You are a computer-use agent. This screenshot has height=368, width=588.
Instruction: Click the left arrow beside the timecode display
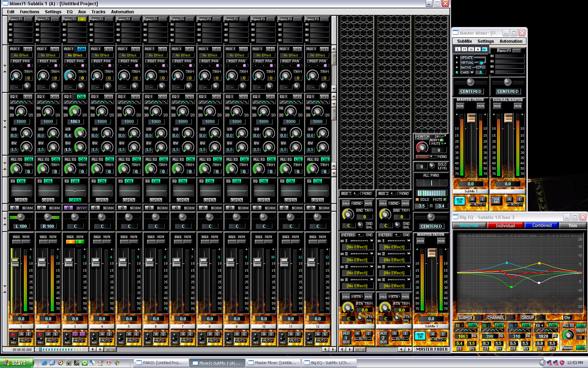[92, 349]
